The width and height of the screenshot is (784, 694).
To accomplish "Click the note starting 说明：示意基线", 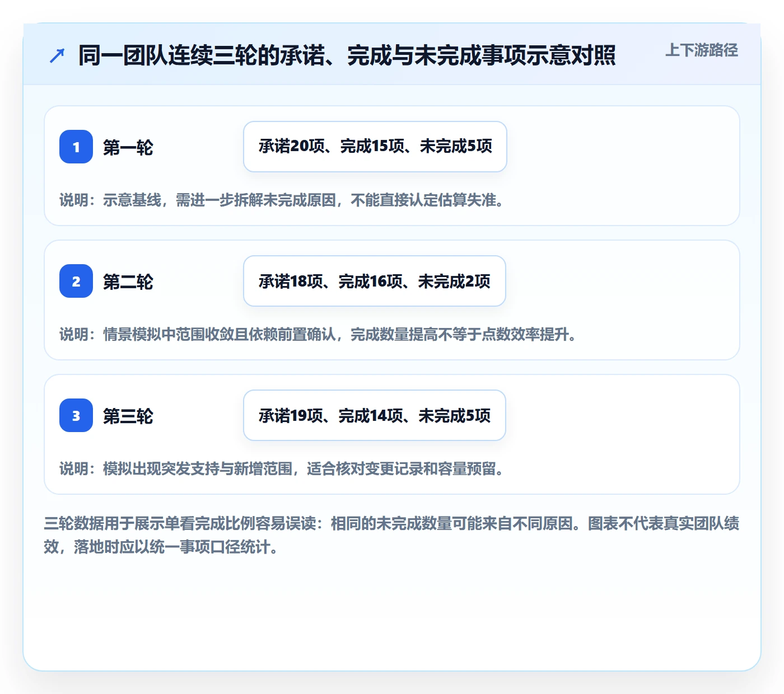I will tap(282, 200).
